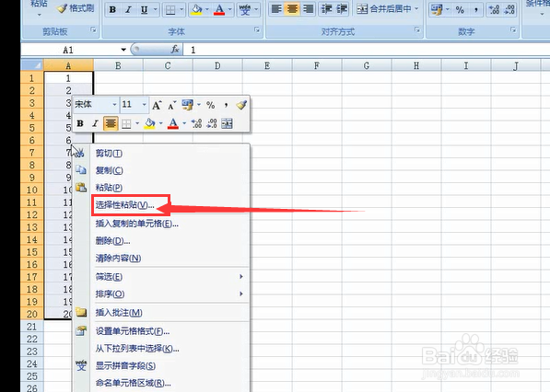Image resolution: width=550 pixels, height=392 pixels.
Task: Select the column F header
Action: click(317, 65)
